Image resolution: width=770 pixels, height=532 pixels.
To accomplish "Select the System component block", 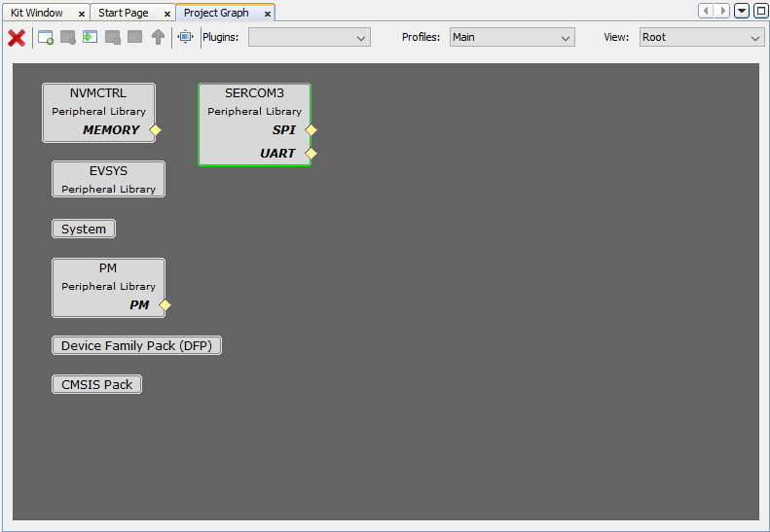I will pyautogui.click(x=84, y=230).
